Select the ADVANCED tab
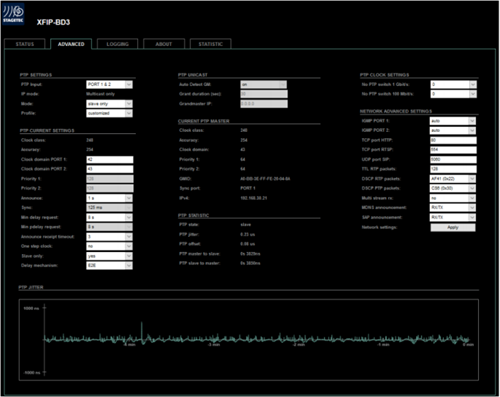Screen dimensions: 500x397 click(x=71, y=44)
